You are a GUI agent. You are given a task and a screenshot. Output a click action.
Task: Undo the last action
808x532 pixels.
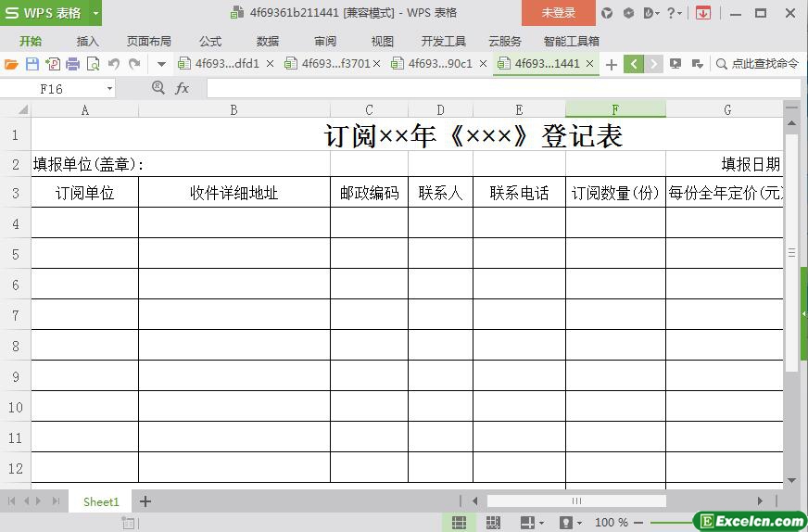(x=114, y=64)
